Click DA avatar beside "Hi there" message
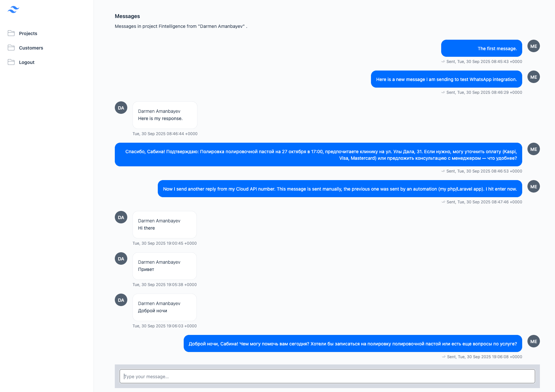This screenshot has height=392, width=555. 121,217
